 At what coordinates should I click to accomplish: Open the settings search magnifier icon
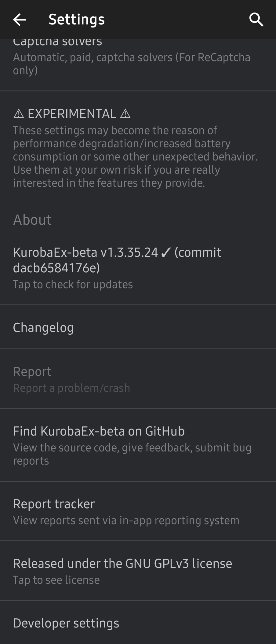click(x=256, y=20)
